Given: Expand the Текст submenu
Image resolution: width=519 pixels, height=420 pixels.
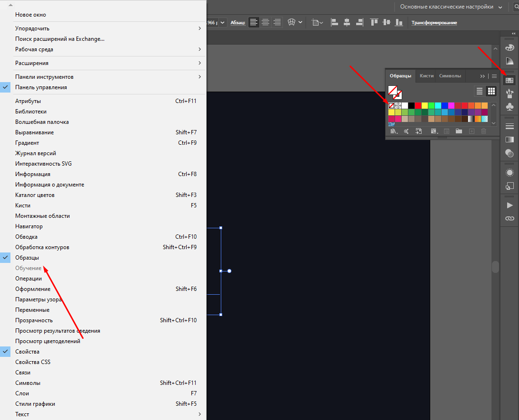Looking at the screenshot, I should tap(103, 414).
